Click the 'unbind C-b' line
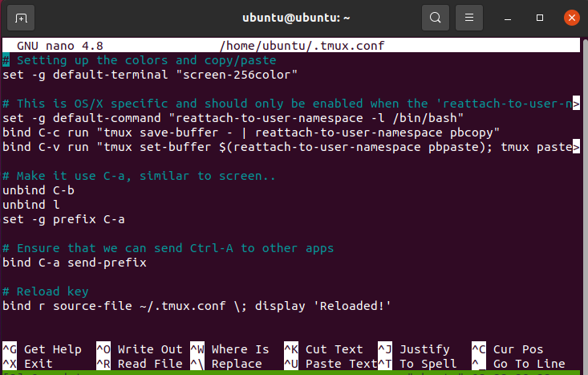Screen dimensions: 588x375 pos(39,190)
